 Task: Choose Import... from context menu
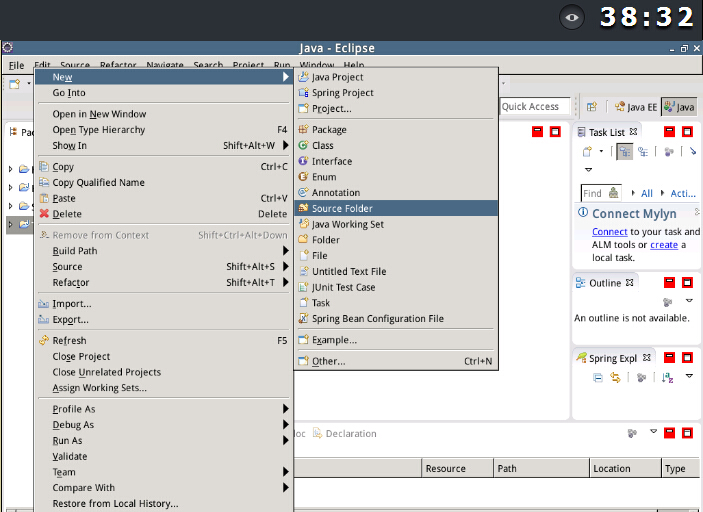tap(164, 304)
